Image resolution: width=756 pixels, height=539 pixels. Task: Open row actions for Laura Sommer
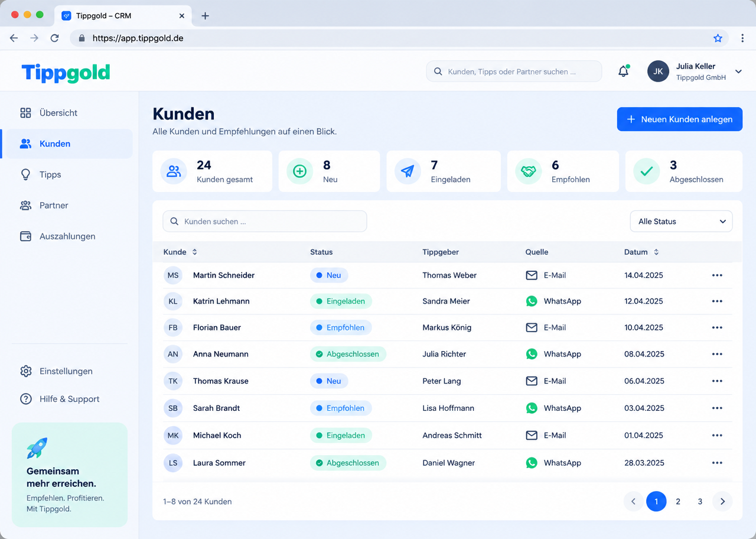(x=717, y=463)
